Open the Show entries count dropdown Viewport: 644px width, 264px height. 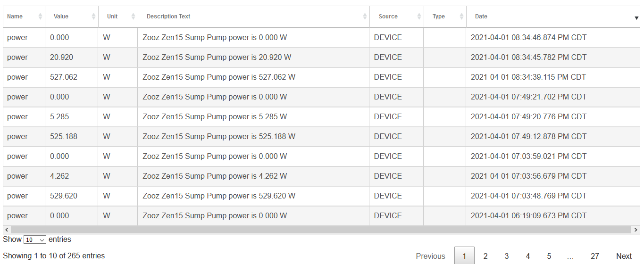(35, 240)
